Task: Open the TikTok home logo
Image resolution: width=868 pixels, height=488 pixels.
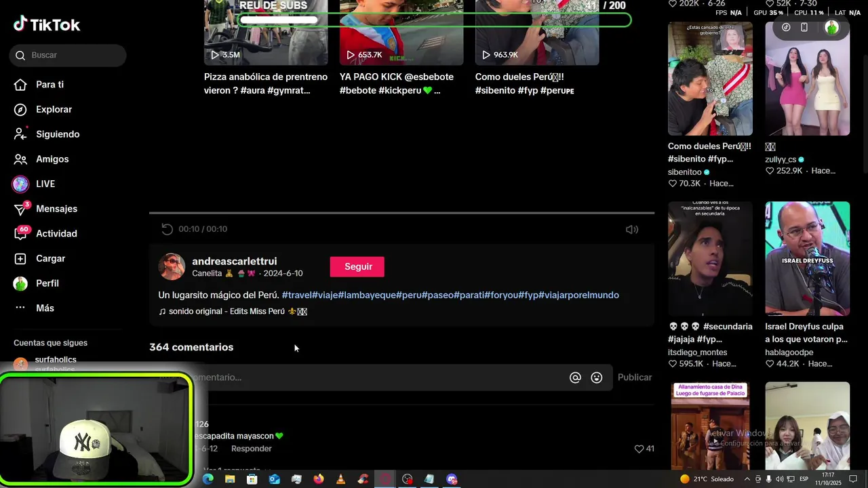Action: tap(47, 24)
